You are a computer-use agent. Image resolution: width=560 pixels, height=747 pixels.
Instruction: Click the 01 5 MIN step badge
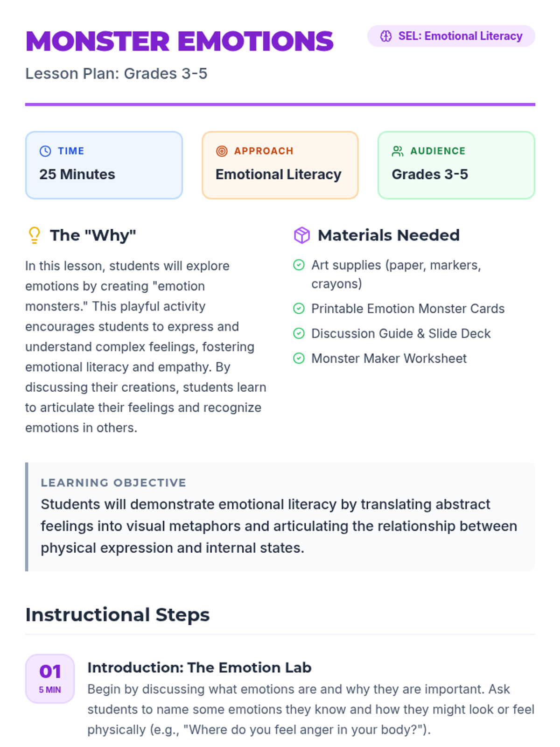pos(50,679)
